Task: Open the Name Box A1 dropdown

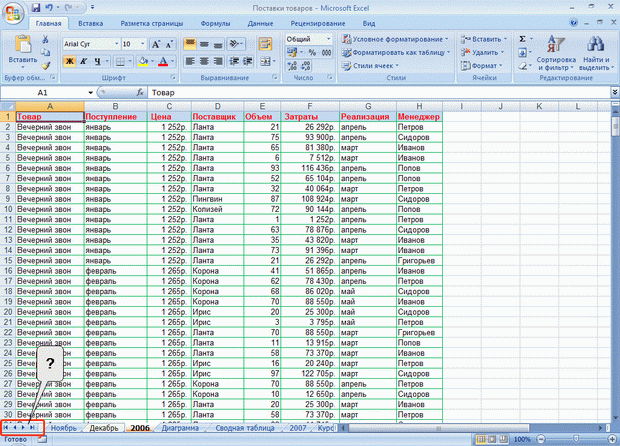Action: [91, 93]
